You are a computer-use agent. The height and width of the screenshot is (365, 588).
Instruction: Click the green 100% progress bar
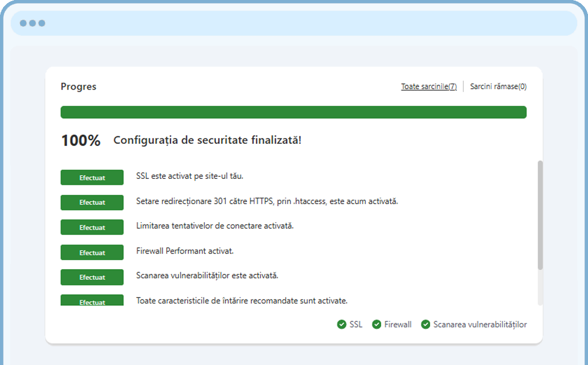coord(293,112)
